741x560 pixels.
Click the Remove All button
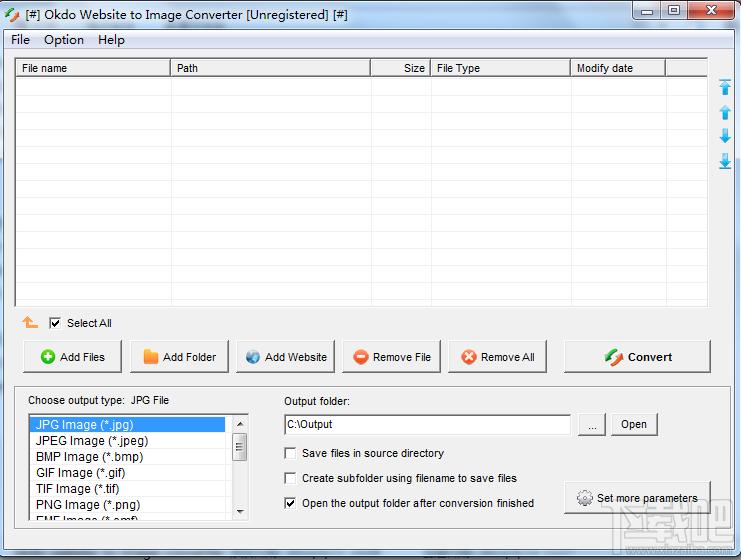coord(497,357)
